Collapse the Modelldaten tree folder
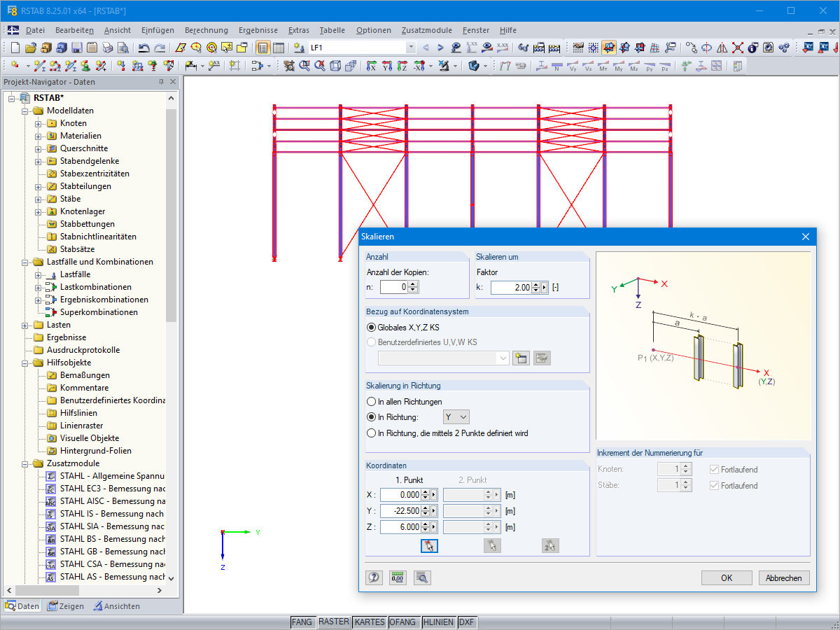This screenshot has width=840, height=630. coord(25,111)
